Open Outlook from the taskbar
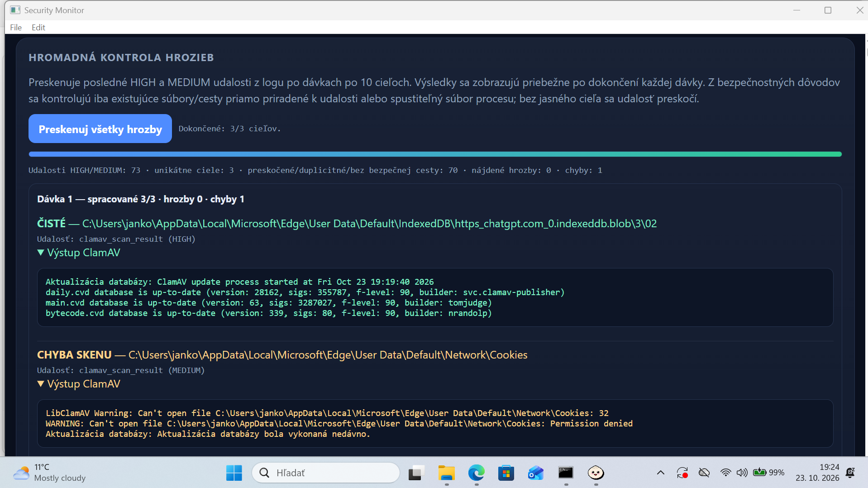Image resolution: width=868 pixels, height=488 pixels. tap(536, 473)
